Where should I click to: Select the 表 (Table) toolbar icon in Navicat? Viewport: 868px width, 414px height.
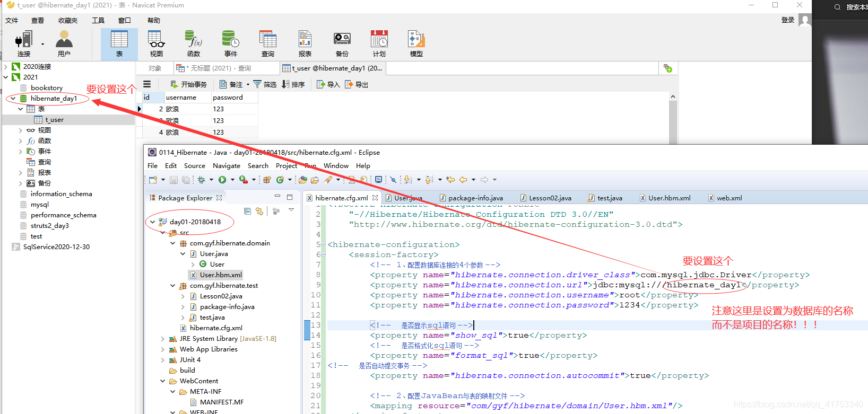(x=119, y=44)
